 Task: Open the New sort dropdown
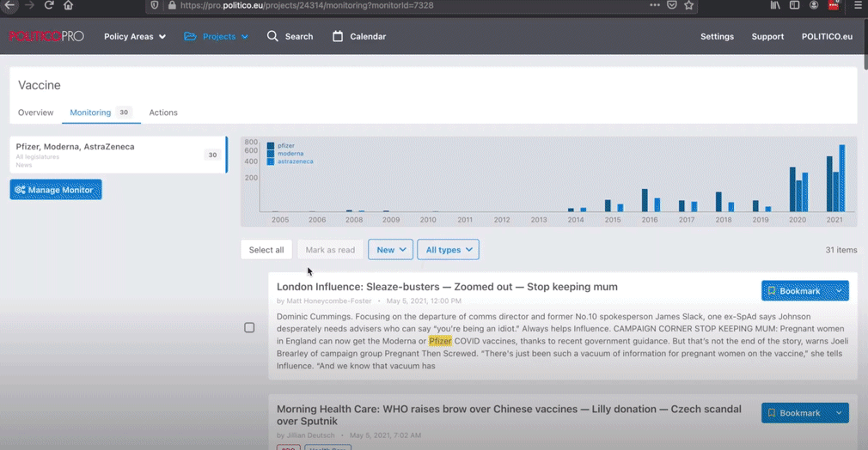click(390, 250)
